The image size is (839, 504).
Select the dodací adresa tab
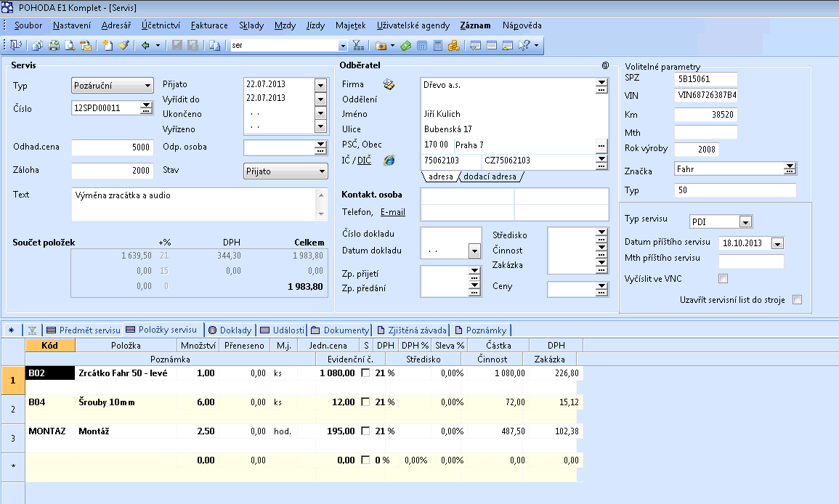(490, 176)
